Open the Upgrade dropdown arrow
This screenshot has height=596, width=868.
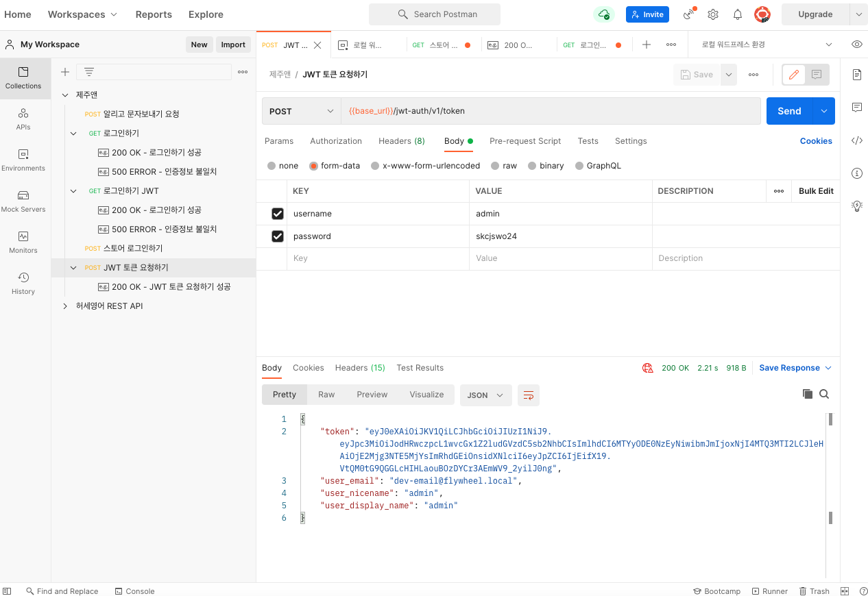click(x=858, y=14)
